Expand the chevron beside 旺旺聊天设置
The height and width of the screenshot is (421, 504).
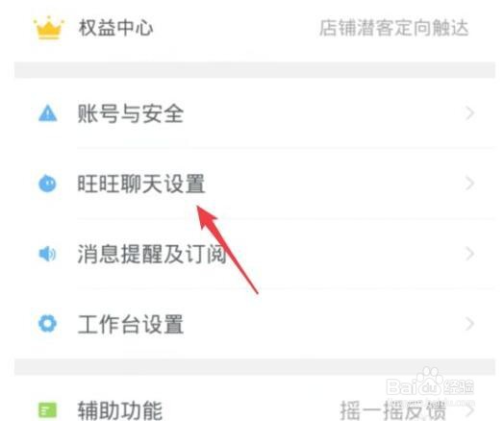pyautogui.click(x=470, y=184)
